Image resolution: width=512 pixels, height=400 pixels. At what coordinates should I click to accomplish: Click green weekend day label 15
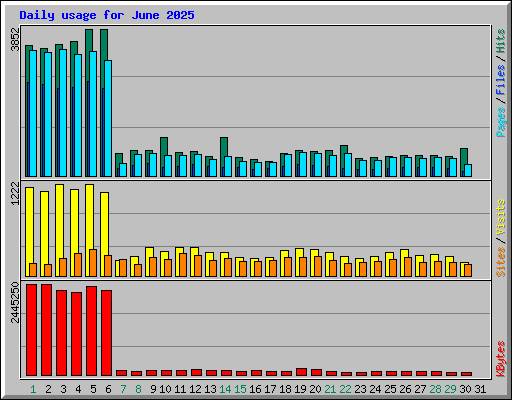coord(240,389)
